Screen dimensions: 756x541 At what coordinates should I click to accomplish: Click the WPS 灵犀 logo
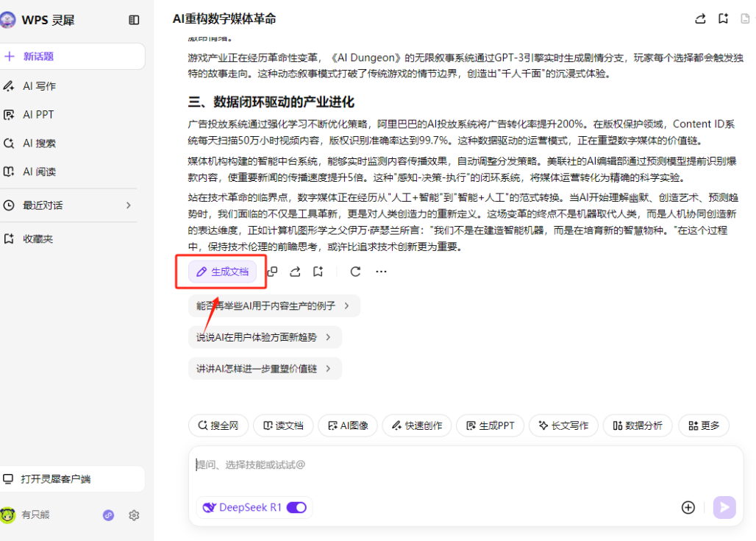click(7, 20)
